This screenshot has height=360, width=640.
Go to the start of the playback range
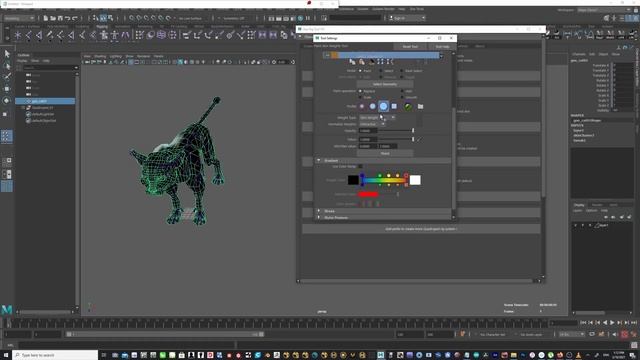pos(583,322)
